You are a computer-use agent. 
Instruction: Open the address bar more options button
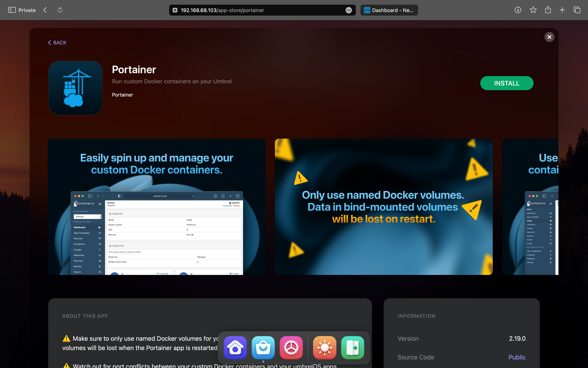[349, 10]
